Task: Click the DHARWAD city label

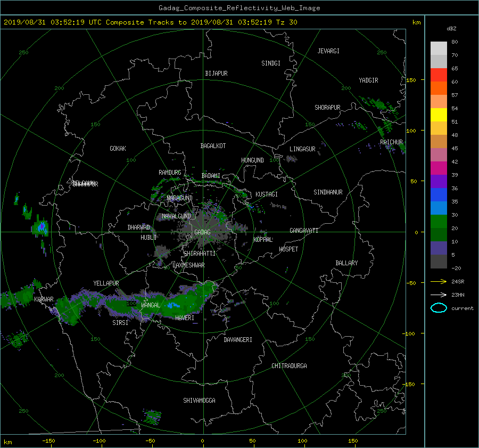Action: click(139, 227)
